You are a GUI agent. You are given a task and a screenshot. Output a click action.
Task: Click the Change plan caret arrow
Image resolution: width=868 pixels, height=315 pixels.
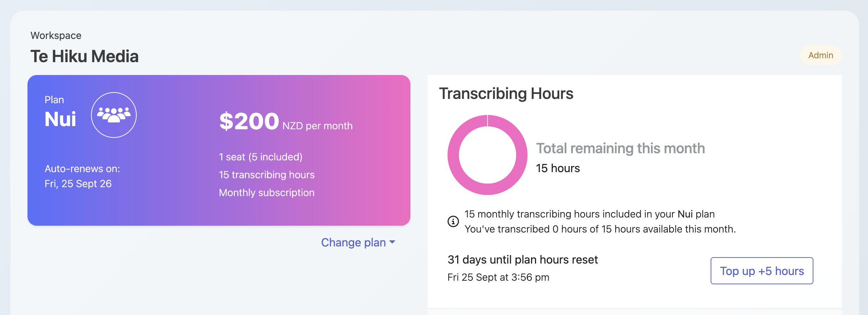(392, 242)
